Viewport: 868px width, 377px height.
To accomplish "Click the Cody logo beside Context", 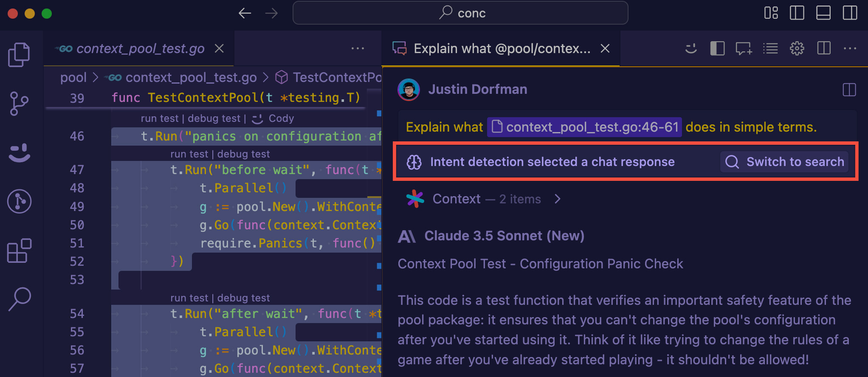I will (x=415, y=199).
